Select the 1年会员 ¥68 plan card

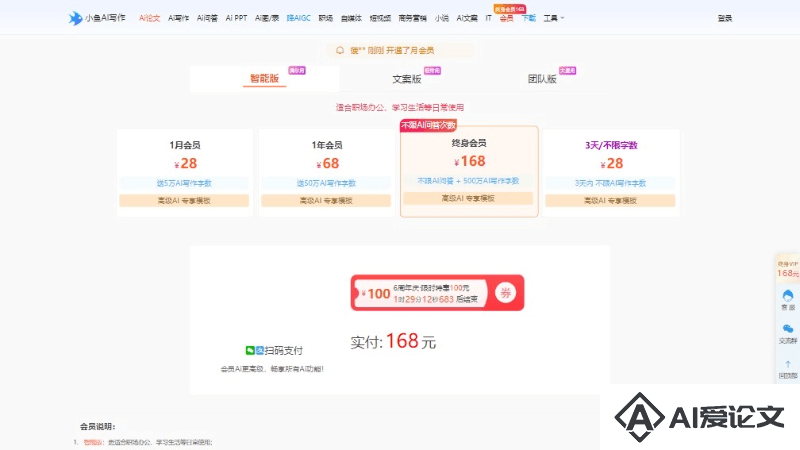(x=327, y=173)
